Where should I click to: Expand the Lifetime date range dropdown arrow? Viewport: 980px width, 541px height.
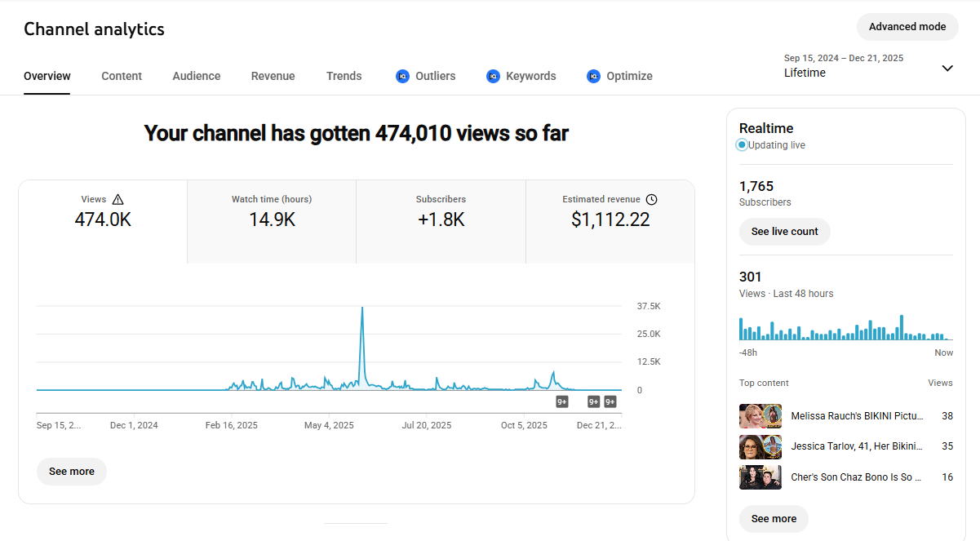click(947, 68)
